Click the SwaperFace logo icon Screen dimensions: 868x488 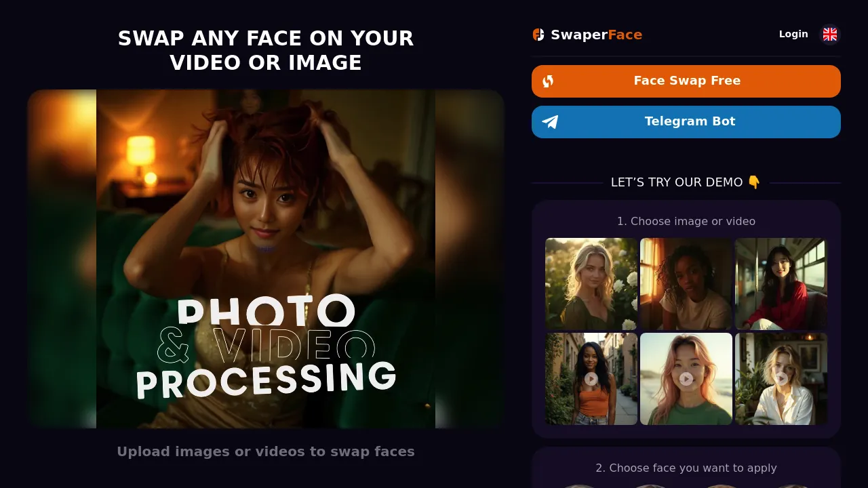click(538, 34)
